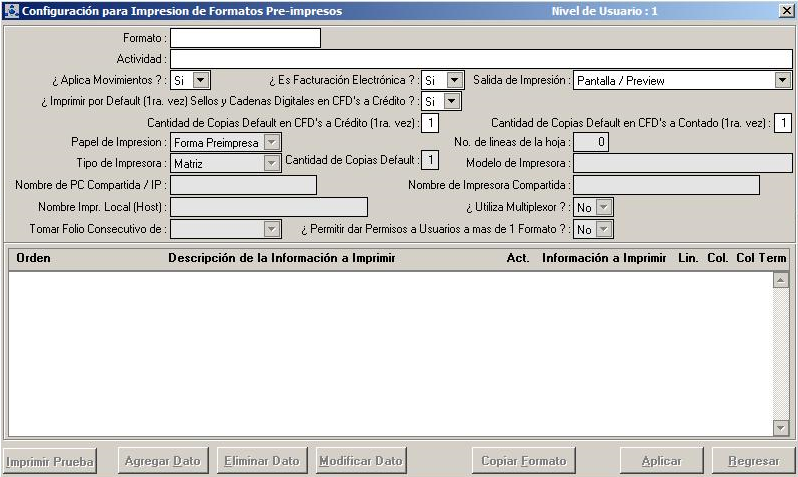This screenshot has width=798, height=477.
Task: Click the Actividad text field
Action: pos(481,59)
